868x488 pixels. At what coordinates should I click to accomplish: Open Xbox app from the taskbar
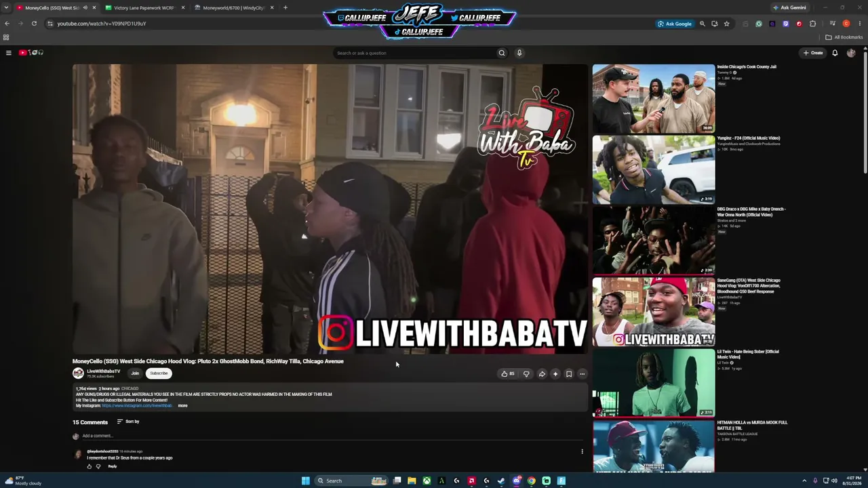427,481
